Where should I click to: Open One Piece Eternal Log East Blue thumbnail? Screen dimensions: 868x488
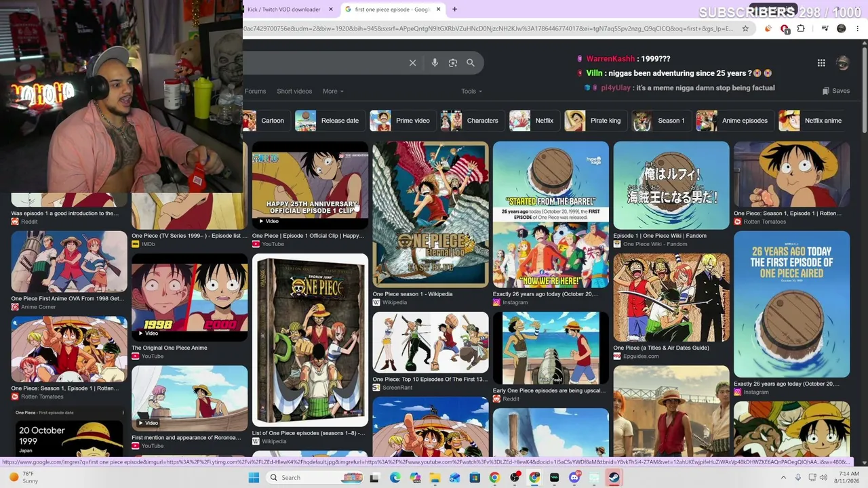point(430,214)
